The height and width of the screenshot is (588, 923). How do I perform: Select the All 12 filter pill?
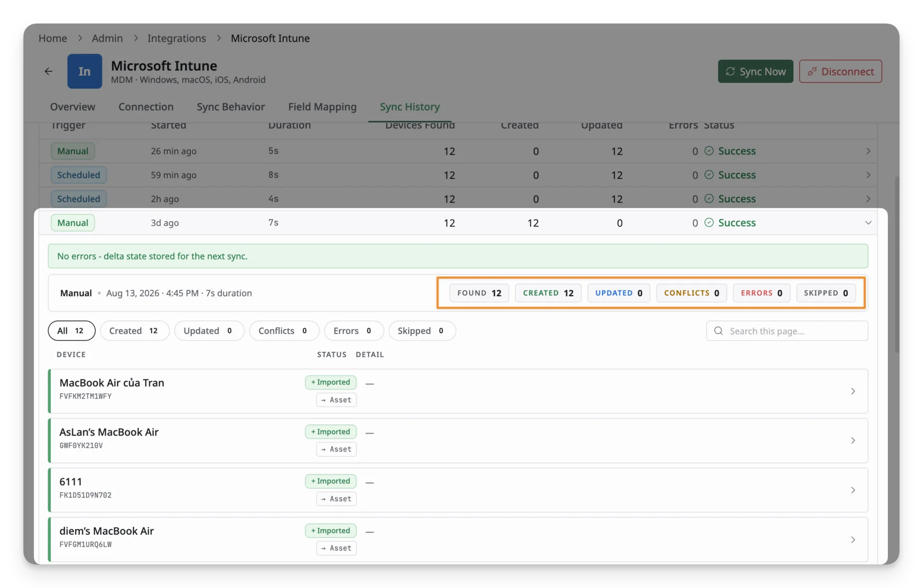pos(72,331)
